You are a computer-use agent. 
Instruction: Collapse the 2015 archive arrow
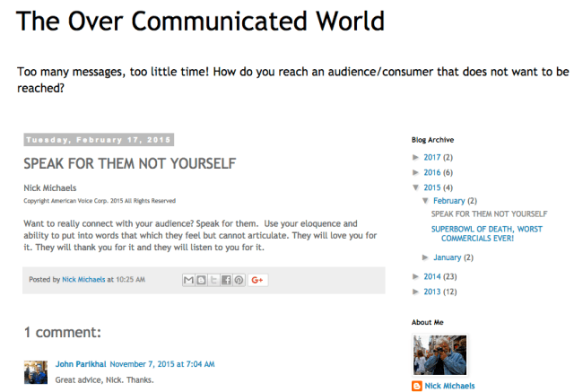(x=415, y=187)
